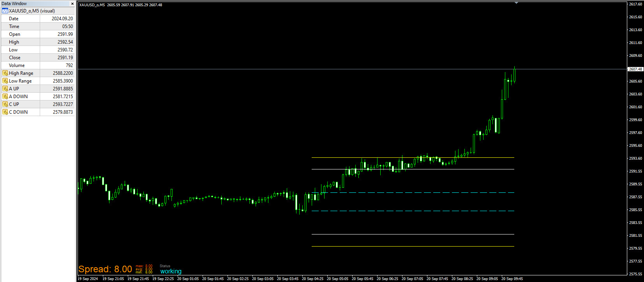Click time axis label 20 Sep 08:25
The width and height of the screenshot is (644, 282).
pos(462,279)
